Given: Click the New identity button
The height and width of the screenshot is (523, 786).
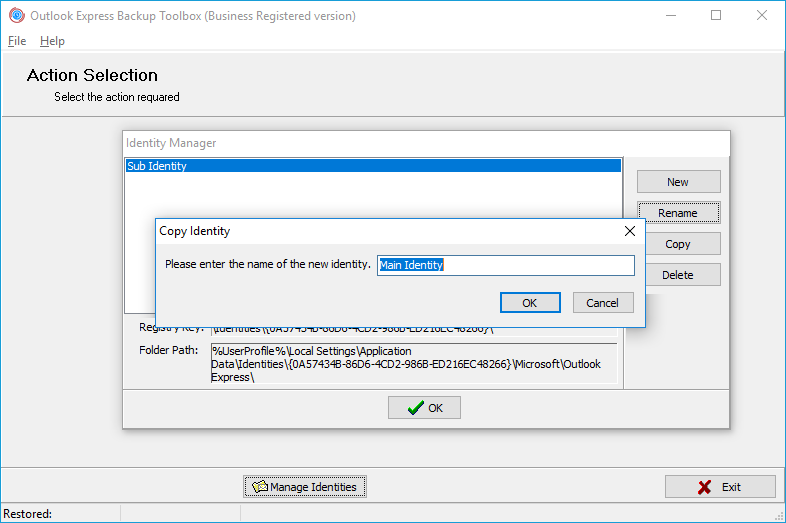Looking at the screenshot, I should pos(678,182).
